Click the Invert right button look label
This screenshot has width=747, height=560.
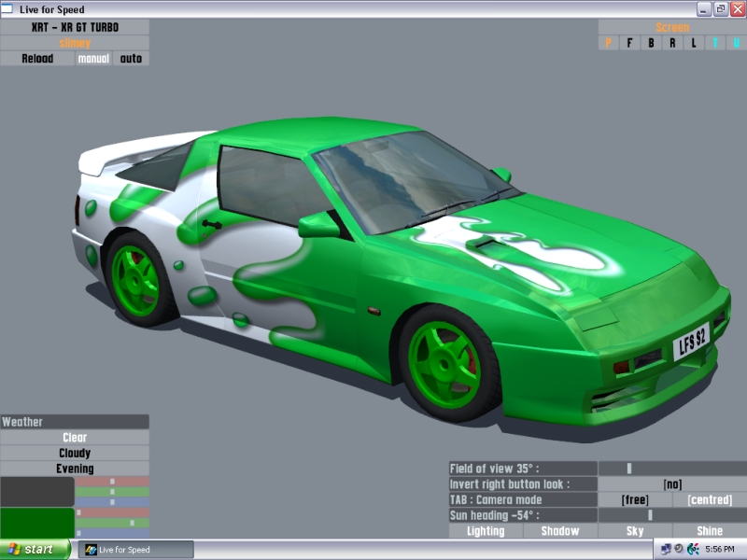[523, 484]
